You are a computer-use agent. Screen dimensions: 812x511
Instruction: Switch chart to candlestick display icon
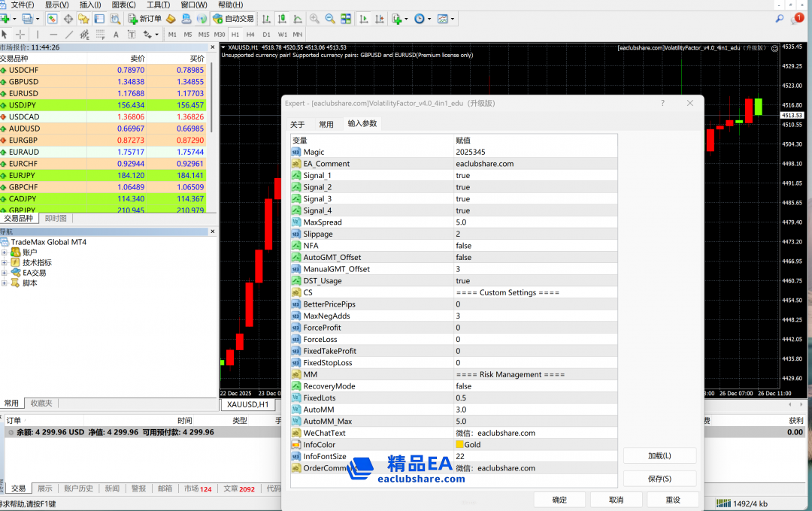(x=282, y=19)
